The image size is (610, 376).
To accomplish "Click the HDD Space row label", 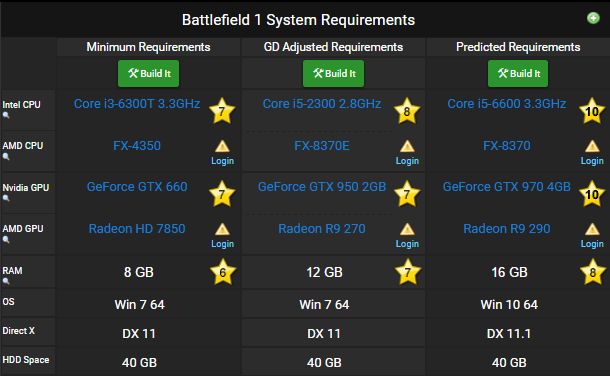I will click(26, 360).
